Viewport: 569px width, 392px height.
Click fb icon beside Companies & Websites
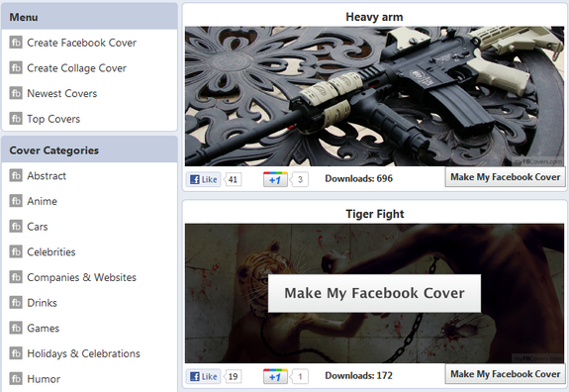pyautogui.click(x=16, y=277)
